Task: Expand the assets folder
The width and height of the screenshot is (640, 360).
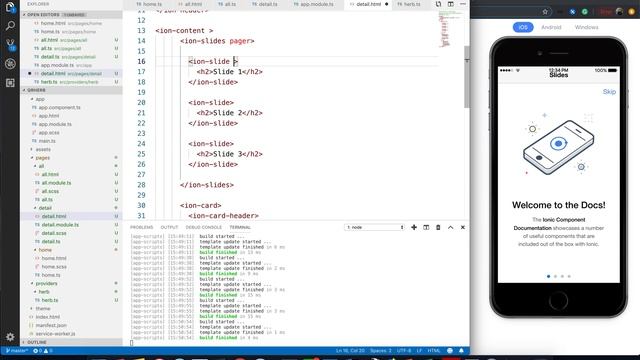Action: pyautogui.click(x=43, y=149)
